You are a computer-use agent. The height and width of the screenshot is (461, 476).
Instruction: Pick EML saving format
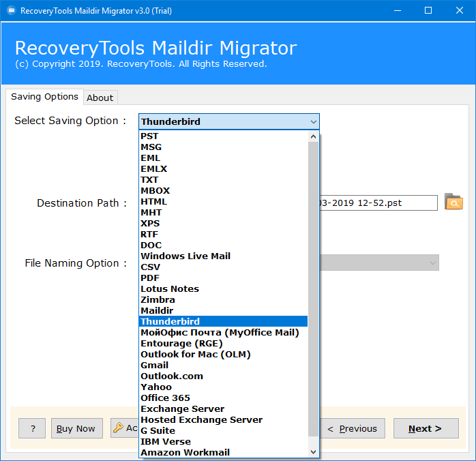coord(223,158)
